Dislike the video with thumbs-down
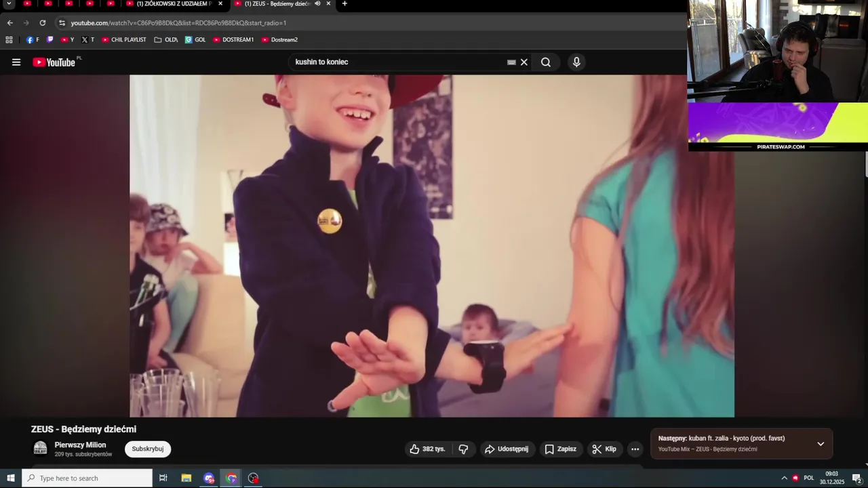The height and width of the screenshot is (488, 868). pyautogui.click(x=463, y=449)
